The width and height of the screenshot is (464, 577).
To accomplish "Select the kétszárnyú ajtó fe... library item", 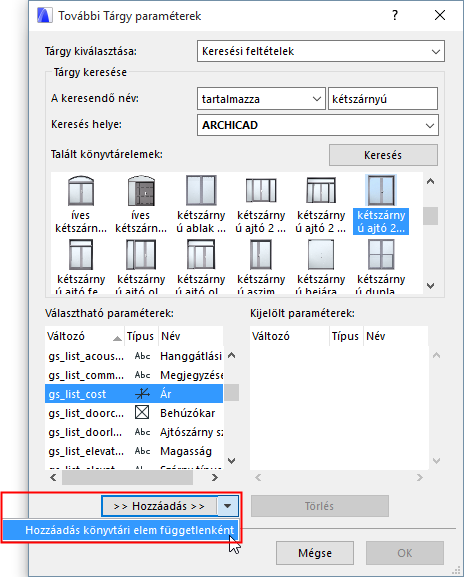I will tap(81, 266).
